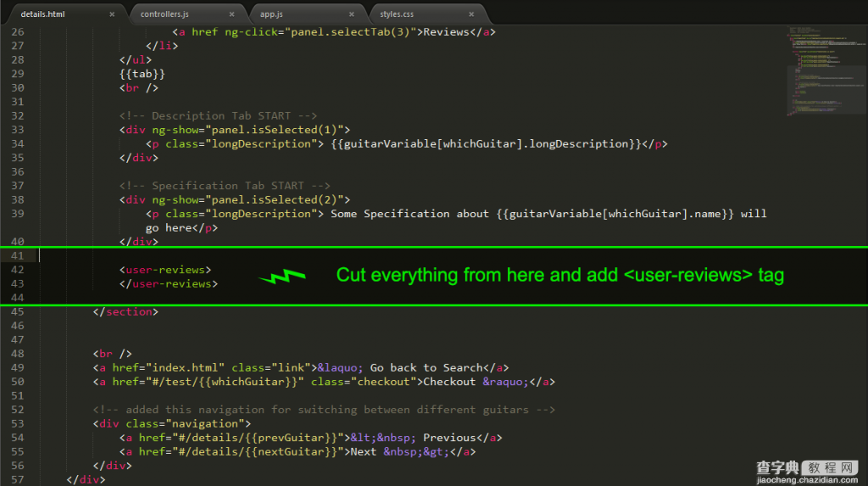The width and height of the screenshot is (868, 486).
Task: Click line number 42 in gutter
Action: 18,270
